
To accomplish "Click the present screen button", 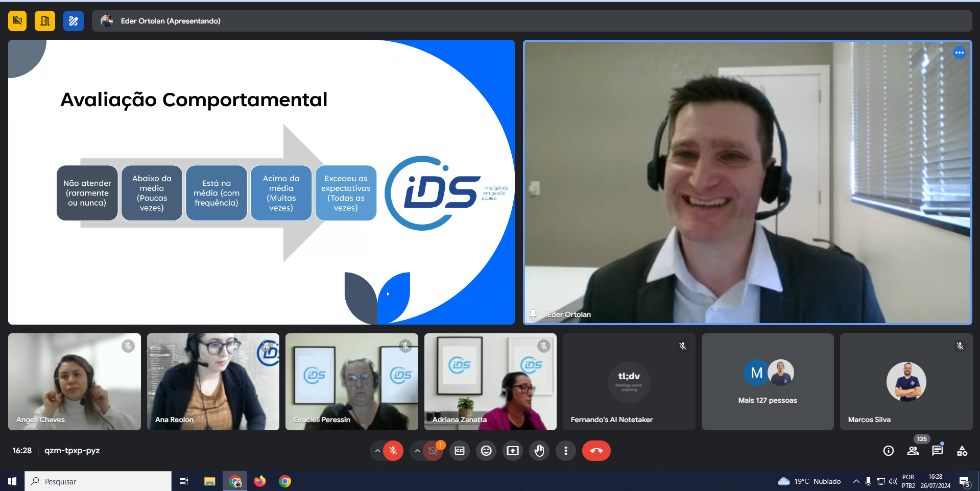I will [513, 451].
